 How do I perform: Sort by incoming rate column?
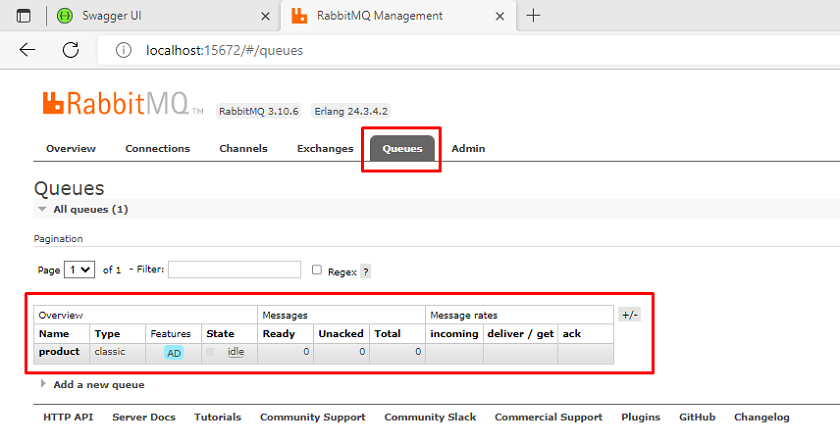tap(454, 333)
